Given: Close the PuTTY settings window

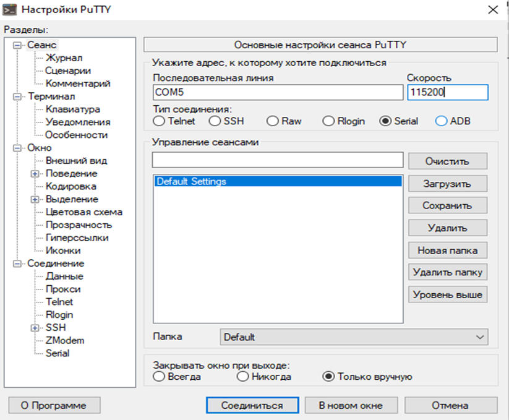Looking at the screenshot, I should tap(493, 10).
